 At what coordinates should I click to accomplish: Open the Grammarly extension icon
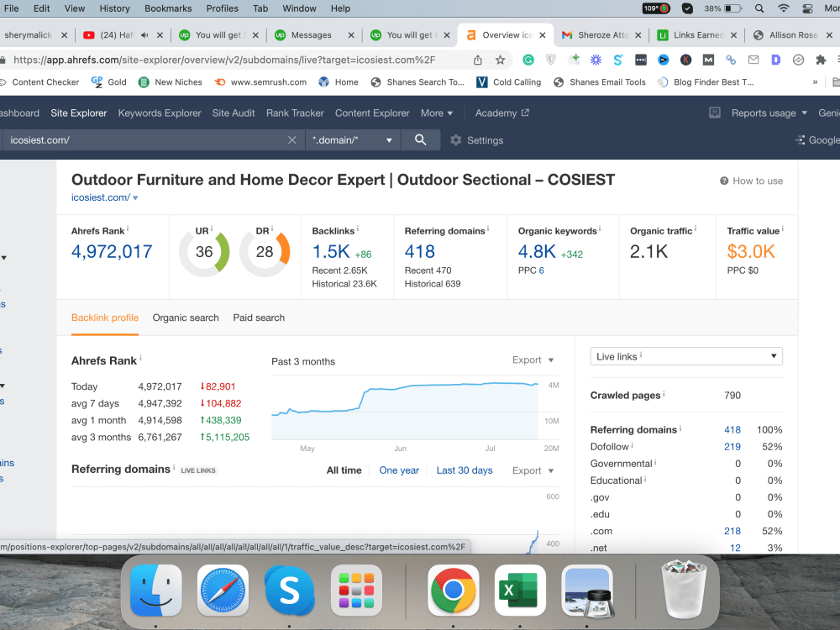(x=528, y=60)
